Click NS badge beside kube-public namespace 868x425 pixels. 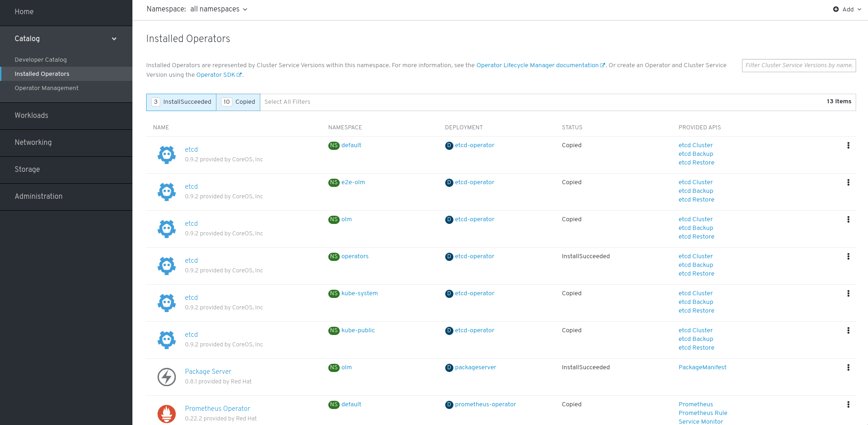coord(334,330)
